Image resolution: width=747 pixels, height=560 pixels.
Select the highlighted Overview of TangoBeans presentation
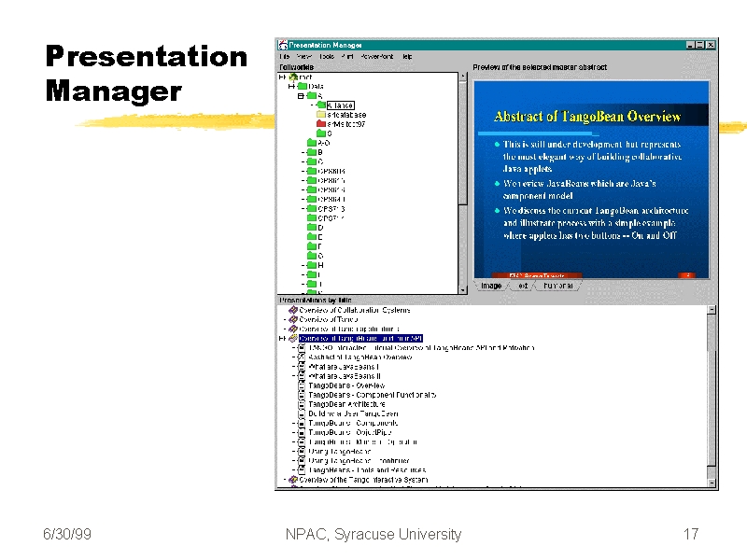pyautogui.click(x=360, y=339)
